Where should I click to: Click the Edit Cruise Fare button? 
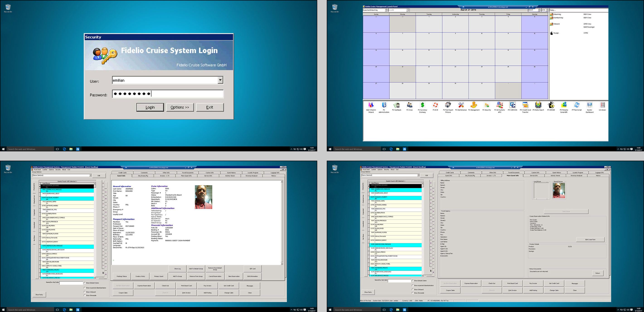(590, 239)
